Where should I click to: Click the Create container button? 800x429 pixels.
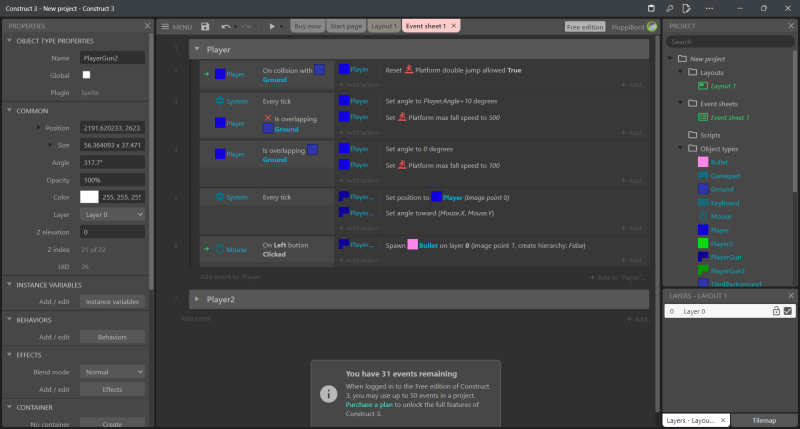point(112,424)
